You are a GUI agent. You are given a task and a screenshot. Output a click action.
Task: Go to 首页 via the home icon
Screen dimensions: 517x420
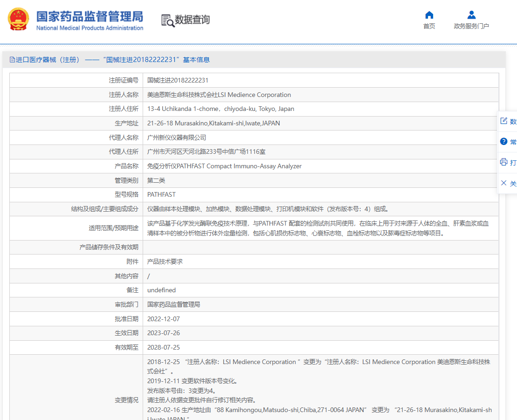(x=429, y=15)
